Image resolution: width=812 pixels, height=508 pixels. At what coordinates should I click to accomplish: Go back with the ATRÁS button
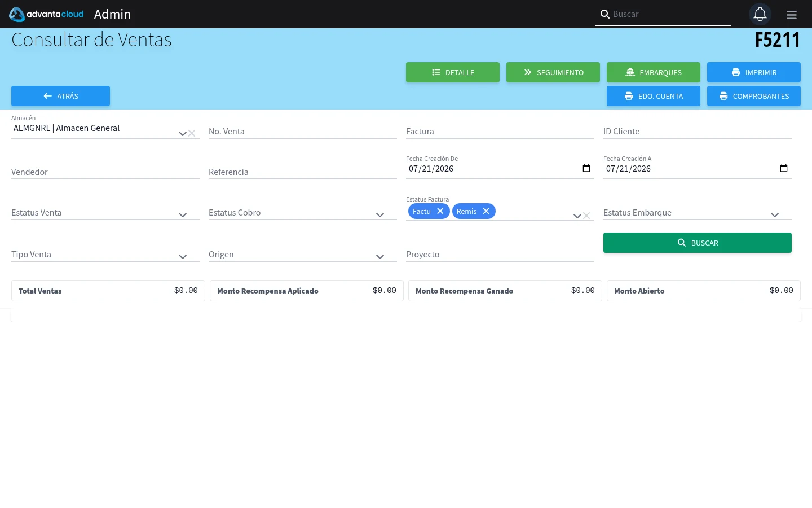(x=60, y=96)
